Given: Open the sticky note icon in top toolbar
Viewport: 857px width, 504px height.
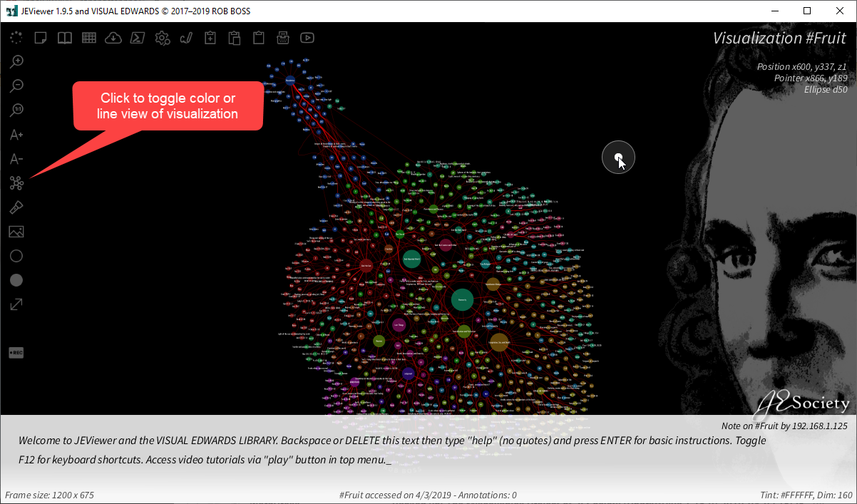Looking at the screenshot, I should [x=41, y=38].
